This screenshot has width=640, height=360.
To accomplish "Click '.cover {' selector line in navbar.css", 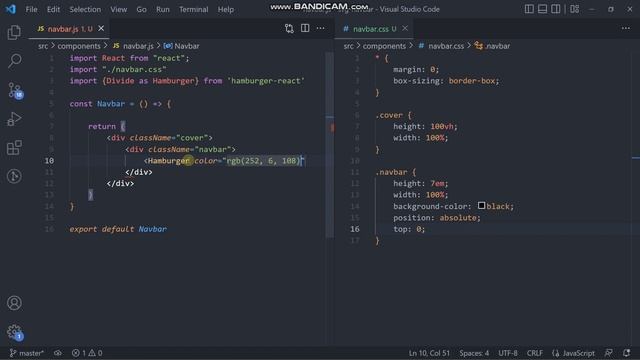I will [x=393, y=115].
